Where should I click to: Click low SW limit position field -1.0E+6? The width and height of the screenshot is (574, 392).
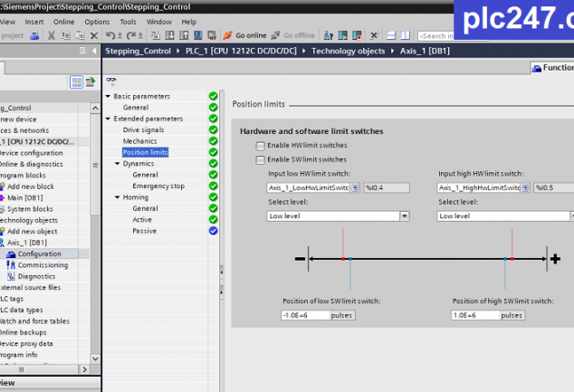click(x=305, y=315)
